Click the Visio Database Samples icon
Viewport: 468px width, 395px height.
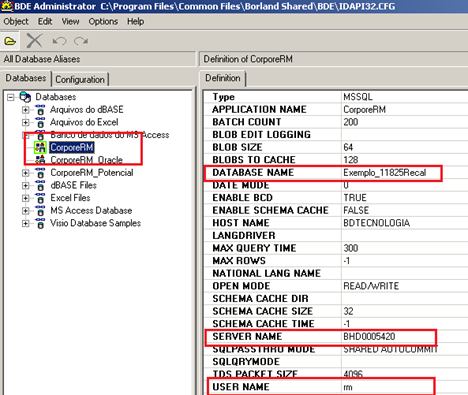coord(40,223)
